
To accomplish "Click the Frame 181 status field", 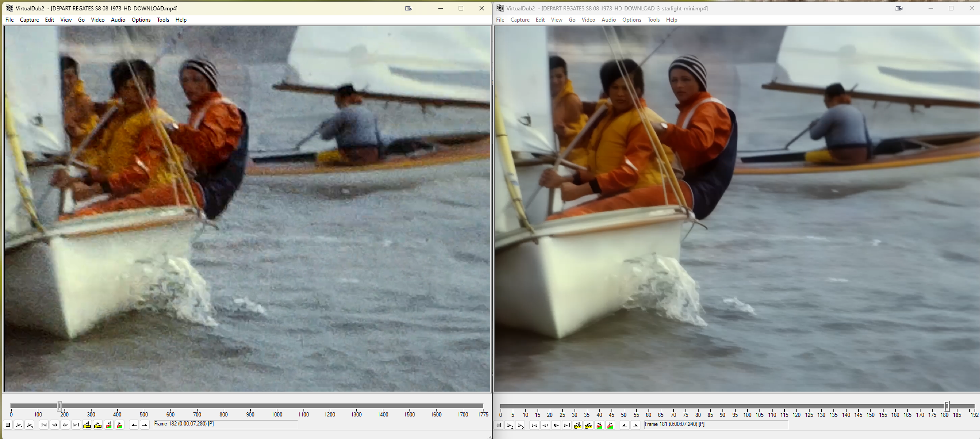I will pyautogui.click(x=716, y=425).
